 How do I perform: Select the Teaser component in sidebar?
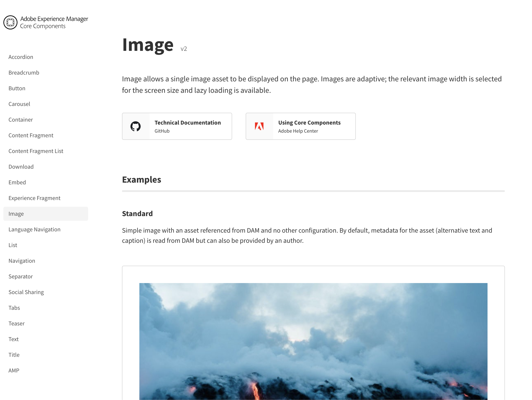click(x=17, y=323)
